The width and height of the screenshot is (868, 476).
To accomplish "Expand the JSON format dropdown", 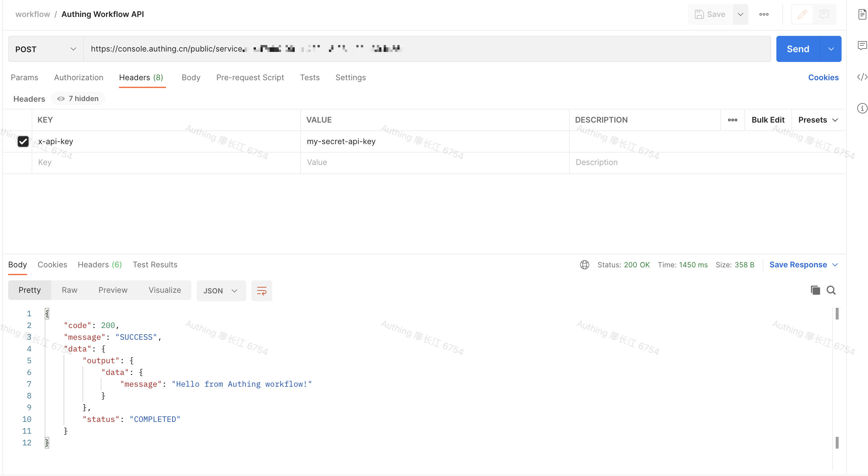I will [x=221, y=291].
